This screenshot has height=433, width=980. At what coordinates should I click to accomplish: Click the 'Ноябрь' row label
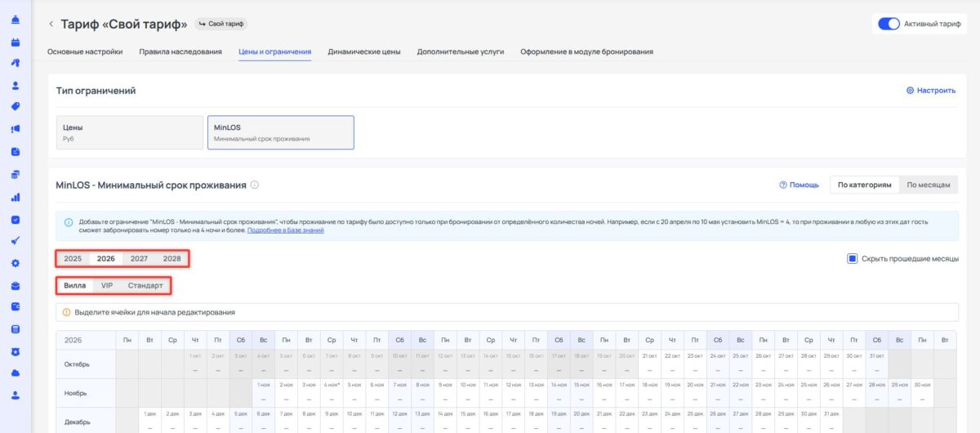[x=86, y=393]
